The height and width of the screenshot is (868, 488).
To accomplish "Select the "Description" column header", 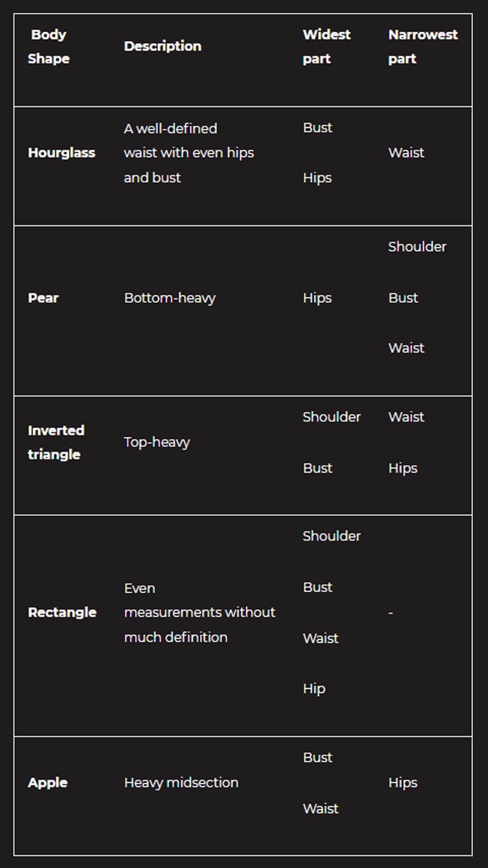I will (163, 46).
